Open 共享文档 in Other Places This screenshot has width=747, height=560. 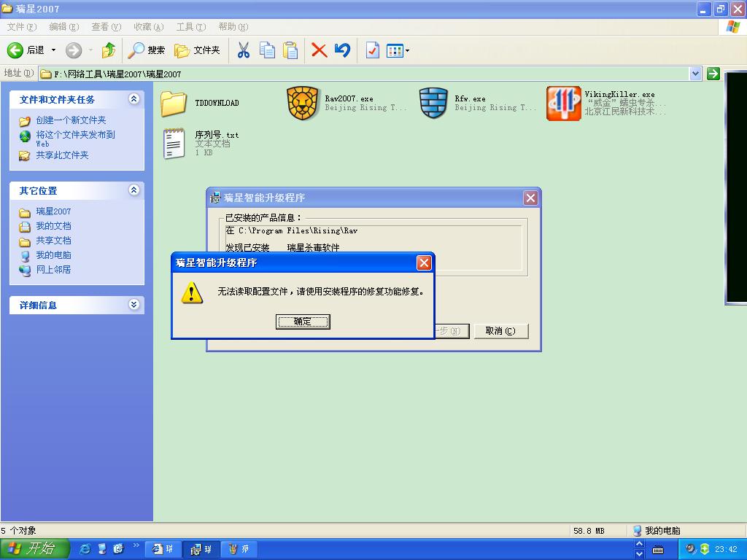(x=53, y=241)
